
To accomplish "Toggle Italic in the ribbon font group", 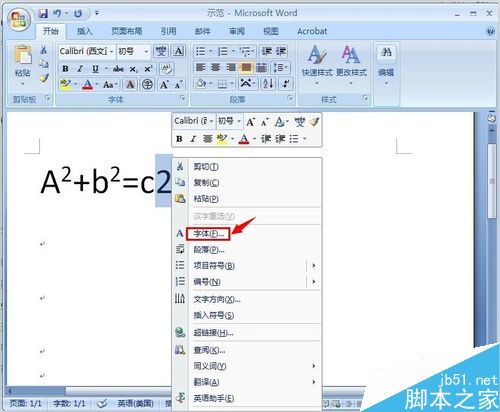I will 80,69.
